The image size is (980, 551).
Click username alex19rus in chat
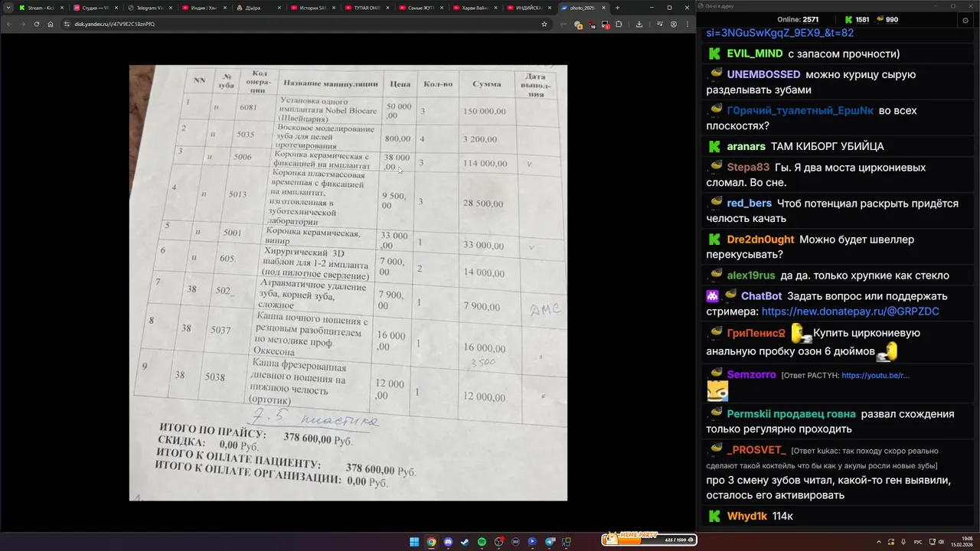tap(751, 275)
